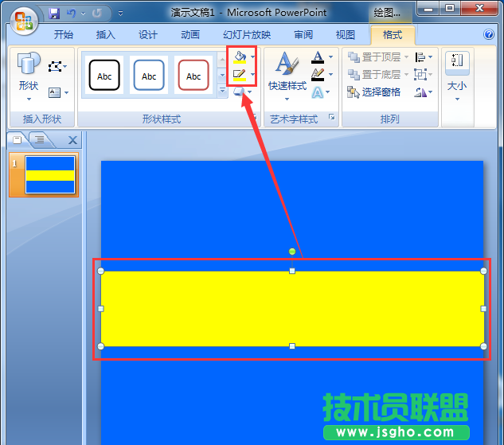
Task: Switch to the Insert (插入) tab
Action: 105,35
